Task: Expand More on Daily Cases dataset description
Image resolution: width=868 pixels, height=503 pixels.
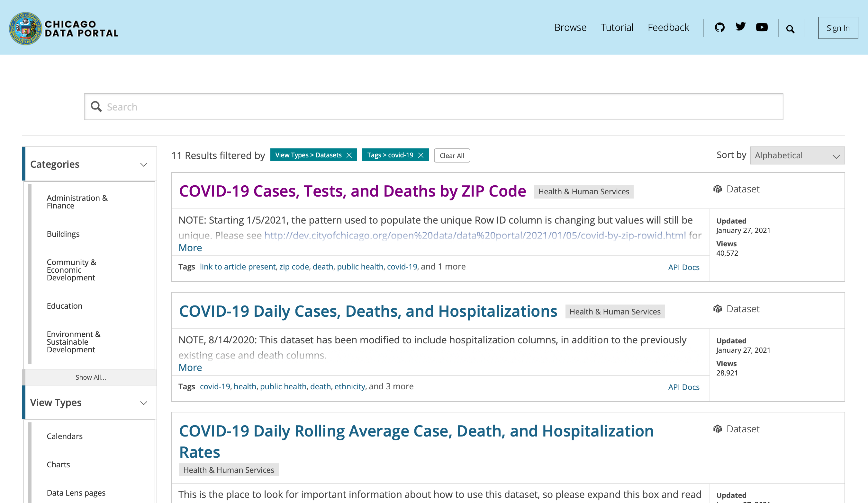Action: pos(190,367)
